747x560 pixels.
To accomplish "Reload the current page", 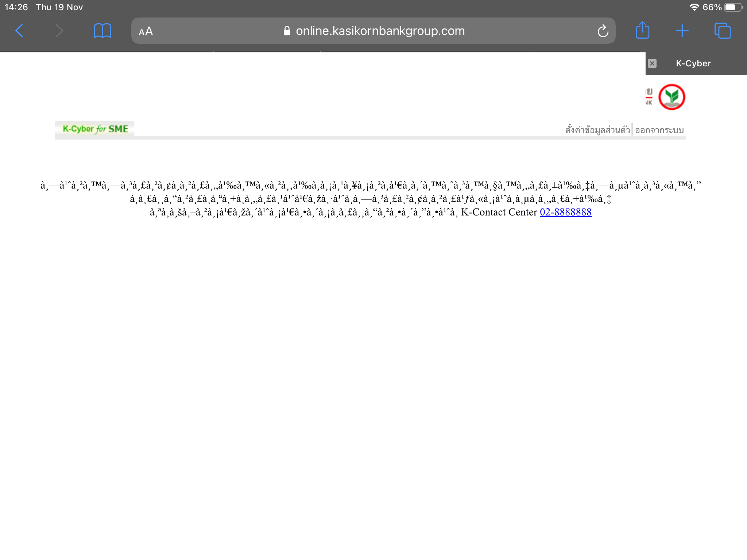I will tap(603, 31).
